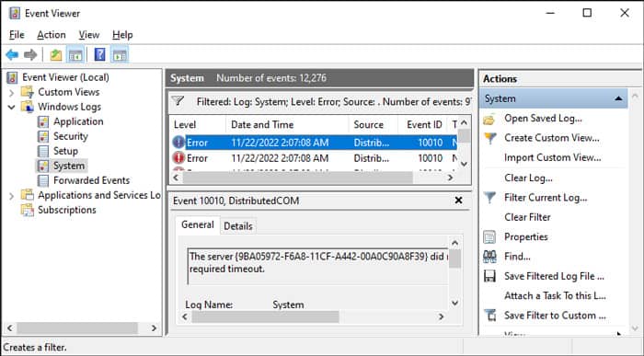Switch to the General tab
This screenshot has height=356, width=644.
[198, 224]
